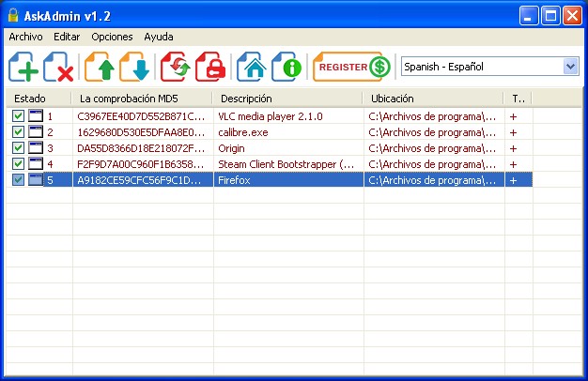Image resolution: width=588 pixels, height=381 pixels.
Task: Move entry down with blue arrow icon
Action: pos(134,67)
